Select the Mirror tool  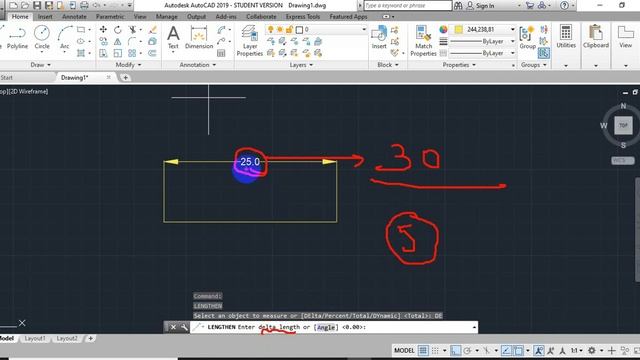[118, 42]
